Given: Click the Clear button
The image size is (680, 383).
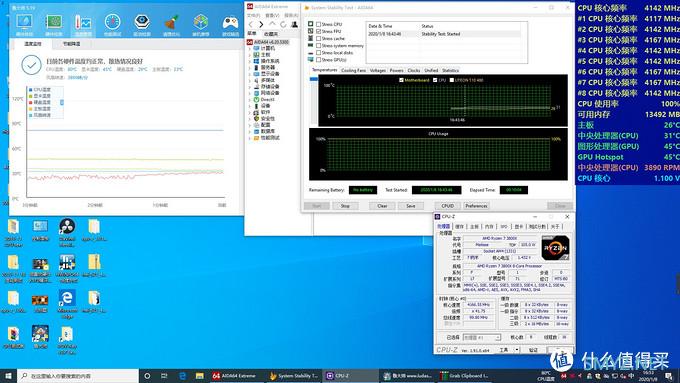Looking at the screenshot, I should pos(382,206).
